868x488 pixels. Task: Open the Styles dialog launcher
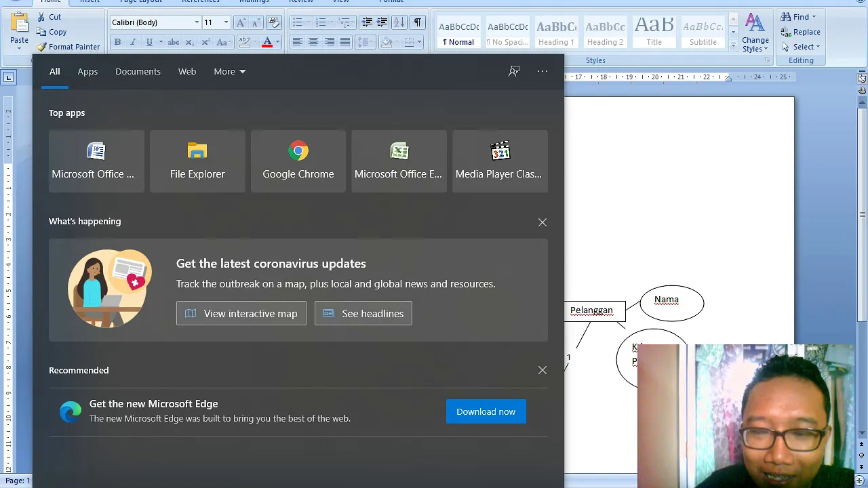(x=768, y=60)
